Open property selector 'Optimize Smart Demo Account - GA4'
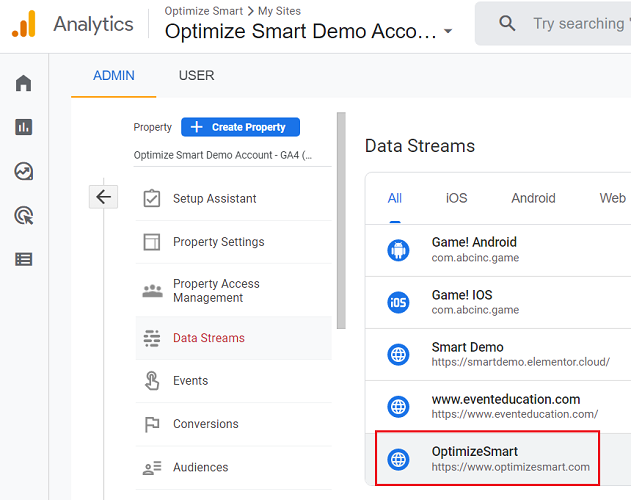 tap(232, 155)
